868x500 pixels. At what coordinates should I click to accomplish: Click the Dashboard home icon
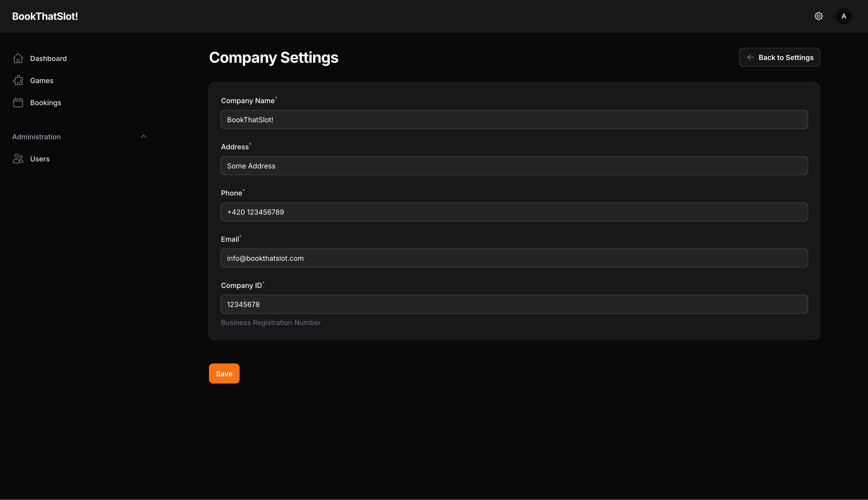coord(17,58)
